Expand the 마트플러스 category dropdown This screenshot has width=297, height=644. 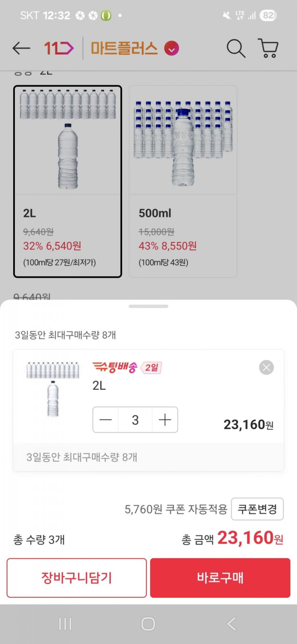171,48
